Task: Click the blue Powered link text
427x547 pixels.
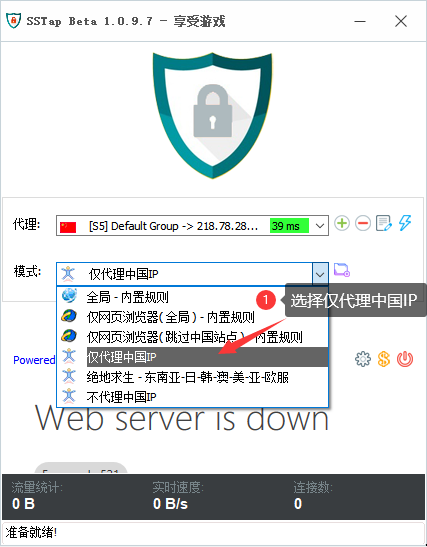Action: click(x=34, y=360)
